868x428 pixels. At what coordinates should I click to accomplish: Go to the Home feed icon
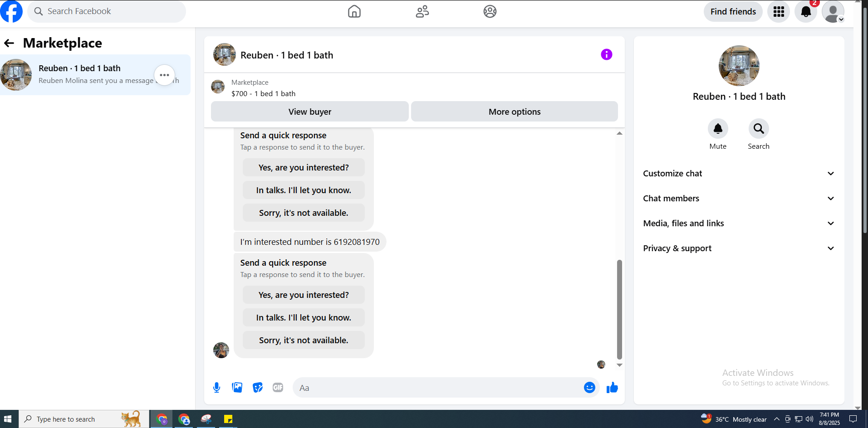click(354, 11)
